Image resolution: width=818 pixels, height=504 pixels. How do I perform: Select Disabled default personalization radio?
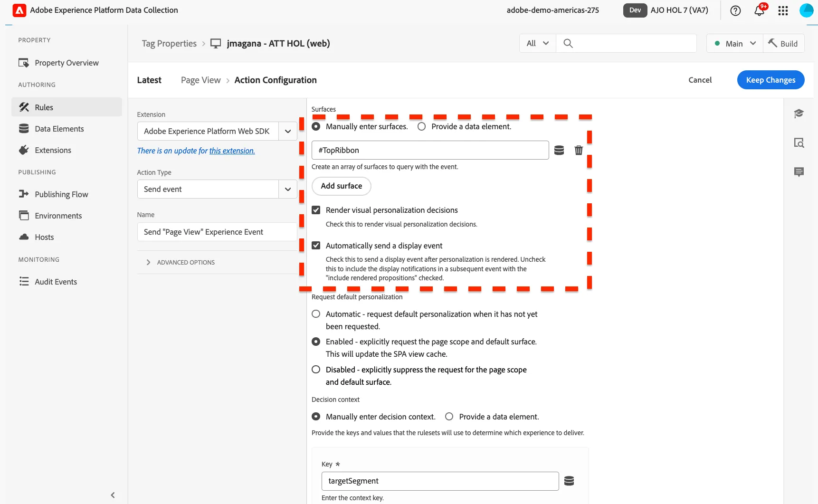pos(316,370)
